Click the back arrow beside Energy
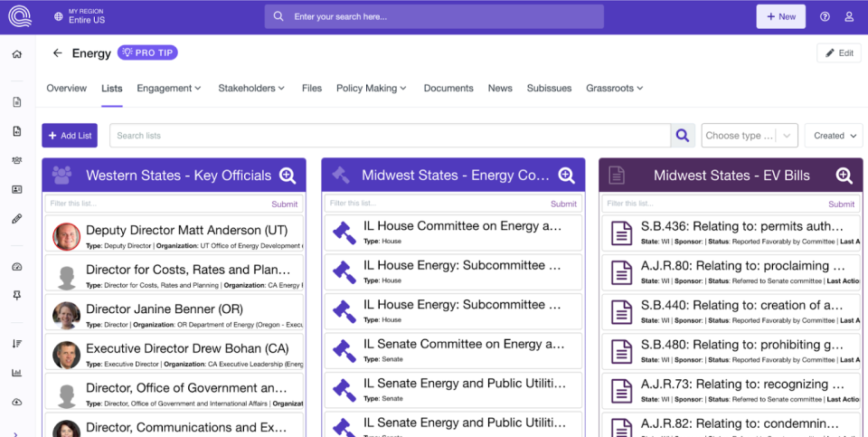This screenshot has width=868, height=437. pos(58,53)
